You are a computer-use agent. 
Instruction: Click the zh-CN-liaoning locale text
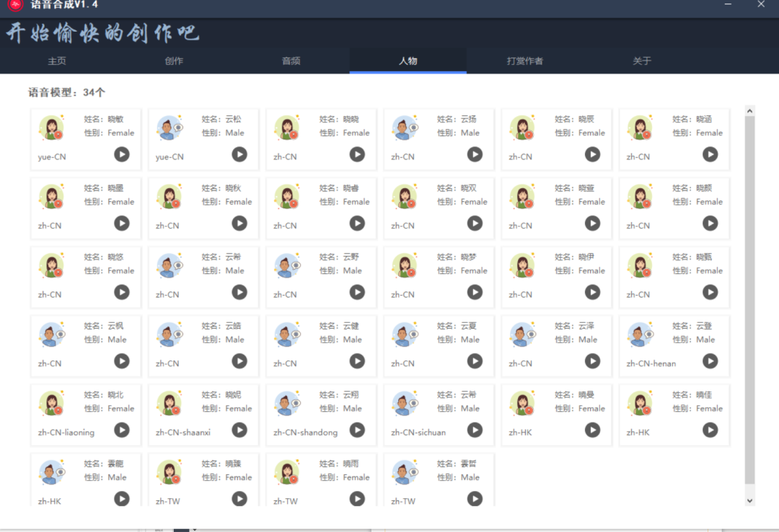[66, 433]
